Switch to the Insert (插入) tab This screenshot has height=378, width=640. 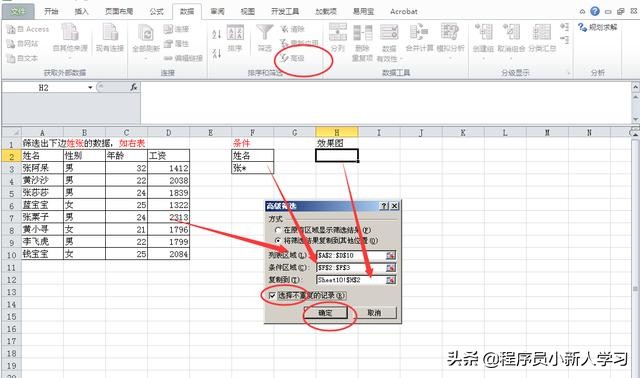[x=81, y=11]
